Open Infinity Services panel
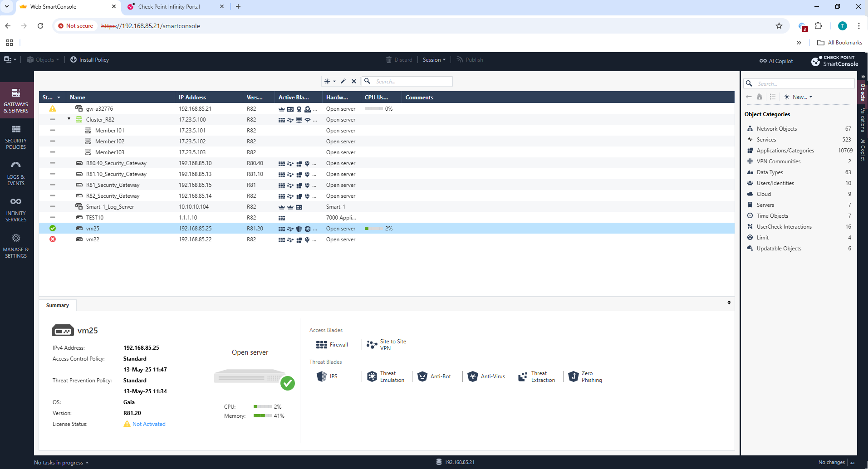 pos(16,209)
